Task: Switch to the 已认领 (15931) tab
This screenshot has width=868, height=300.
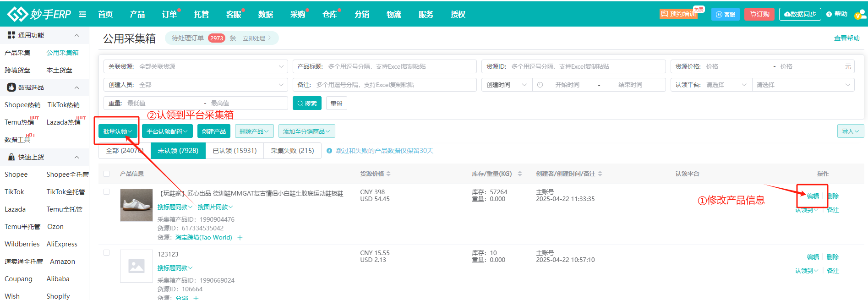Action: coord(235,151)
